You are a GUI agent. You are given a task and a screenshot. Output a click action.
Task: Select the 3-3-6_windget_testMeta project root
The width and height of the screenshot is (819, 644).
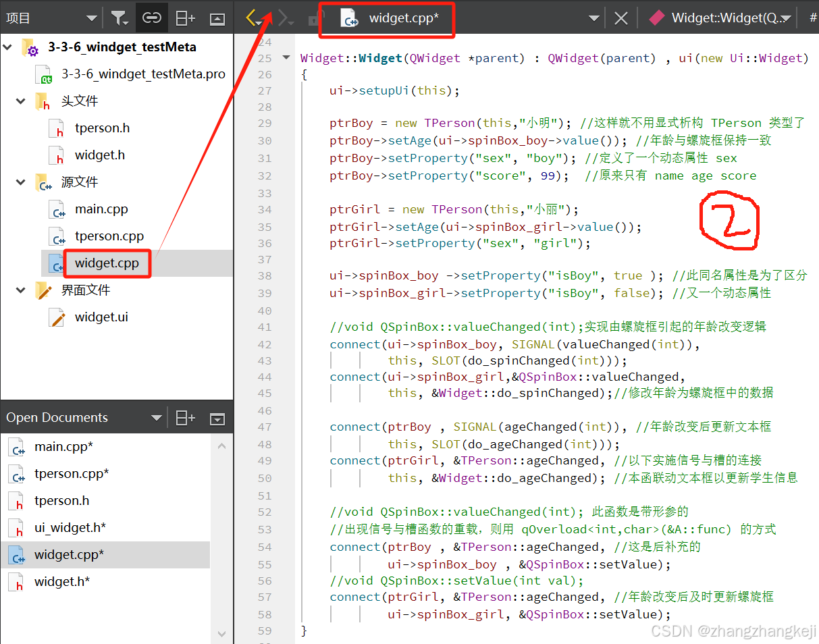122,47
